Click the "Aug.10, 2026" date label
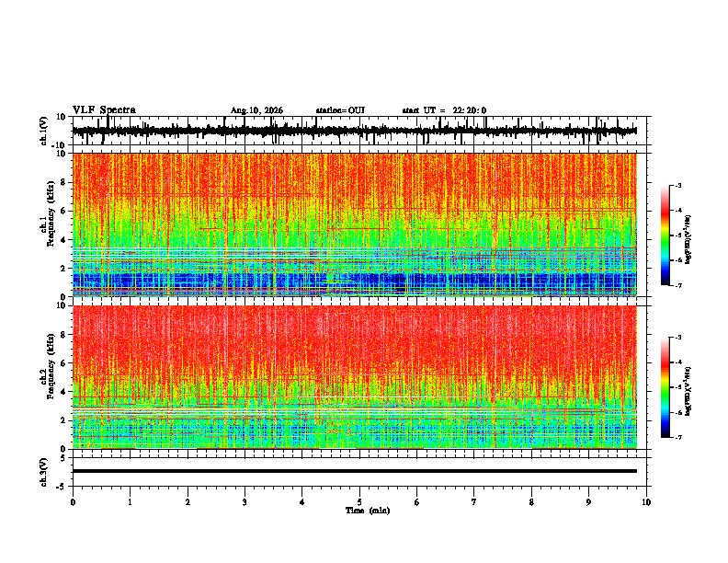This screenshot has width=728, height=563. (x=256, y=110)
